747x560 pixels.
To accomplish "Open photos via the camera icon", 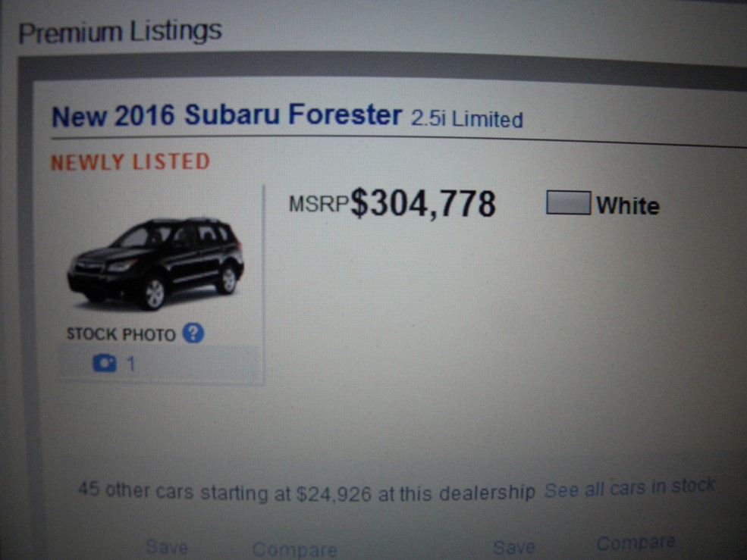I will [105, 363].
